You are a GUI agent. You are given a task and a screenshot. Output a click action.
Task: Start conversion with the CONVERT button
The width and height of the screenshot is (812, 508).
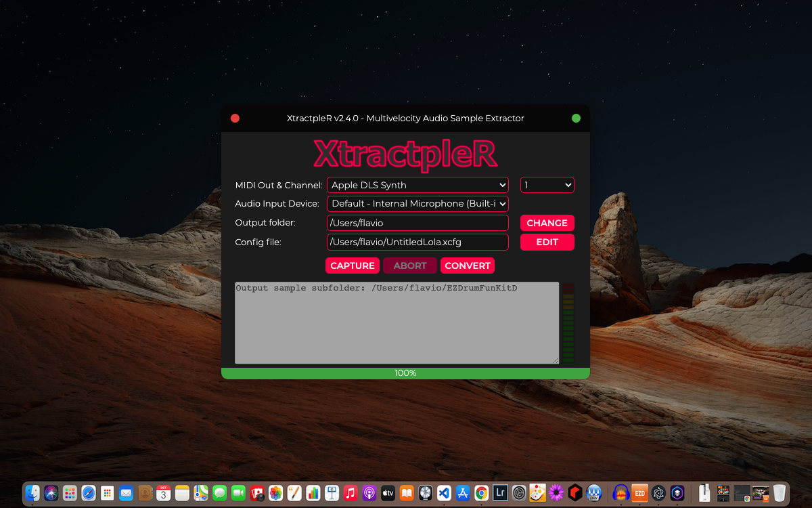coord(468,266)
